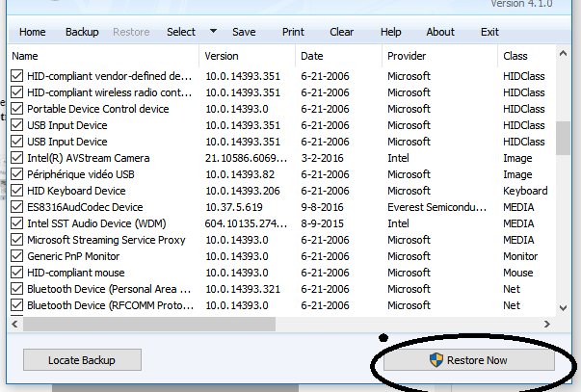Uncheck Périphérique vidéo USB checkbox
This screenshot has width=581, height=392.
(x=16, y=174)
